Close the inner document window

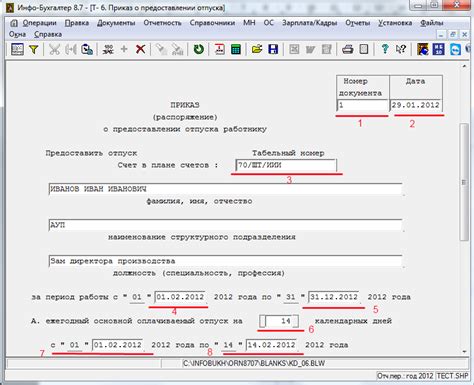coord(464,35)
